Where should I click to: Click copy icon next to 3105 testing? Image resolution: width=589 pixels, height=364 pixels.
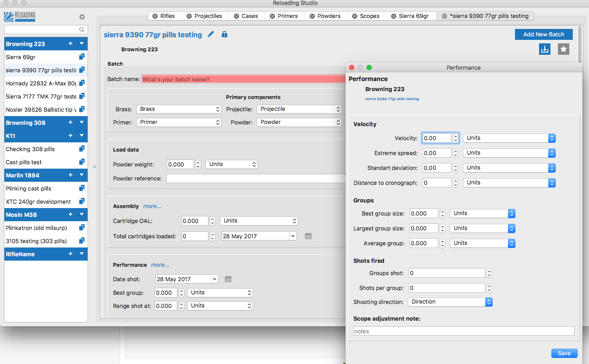pos(81,241)
